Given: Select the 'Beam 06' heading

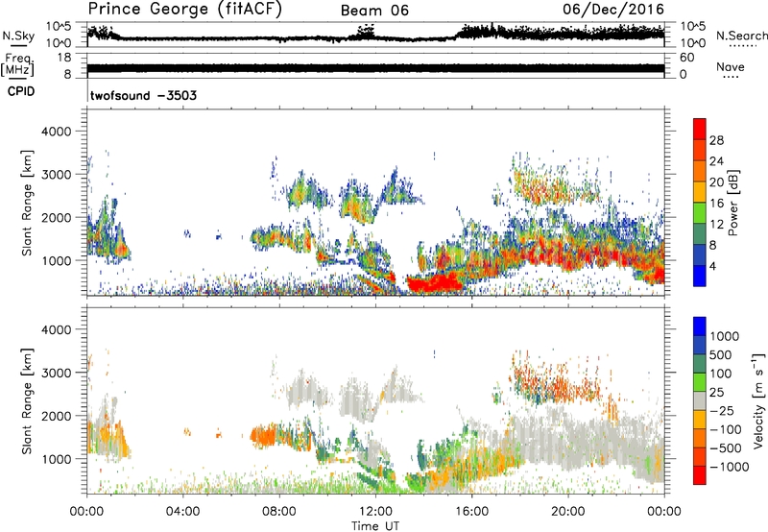Looking at the screenshot, I should pos(374,11).
